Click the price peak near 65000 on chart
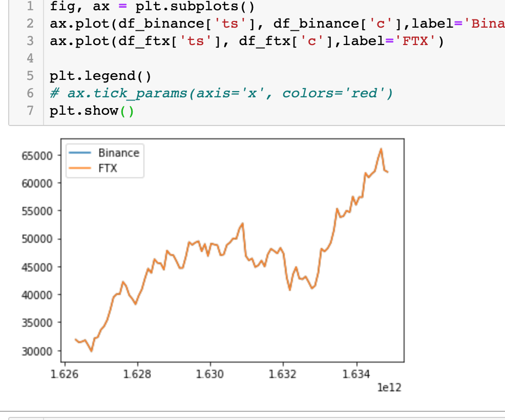Viewport: 505px width, 420px height. 381,149
